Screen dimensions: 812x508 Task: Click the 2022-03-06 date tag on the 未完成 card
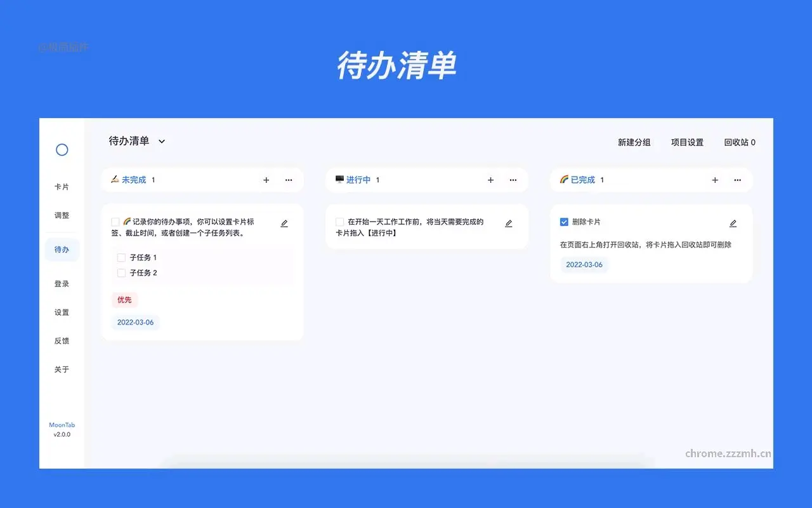135,322
